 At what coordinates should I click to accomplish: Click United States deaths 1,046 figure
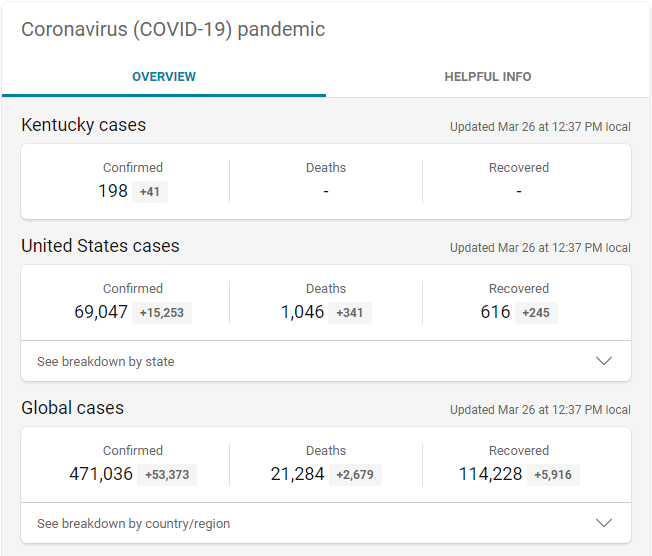[x=303, y=312]
